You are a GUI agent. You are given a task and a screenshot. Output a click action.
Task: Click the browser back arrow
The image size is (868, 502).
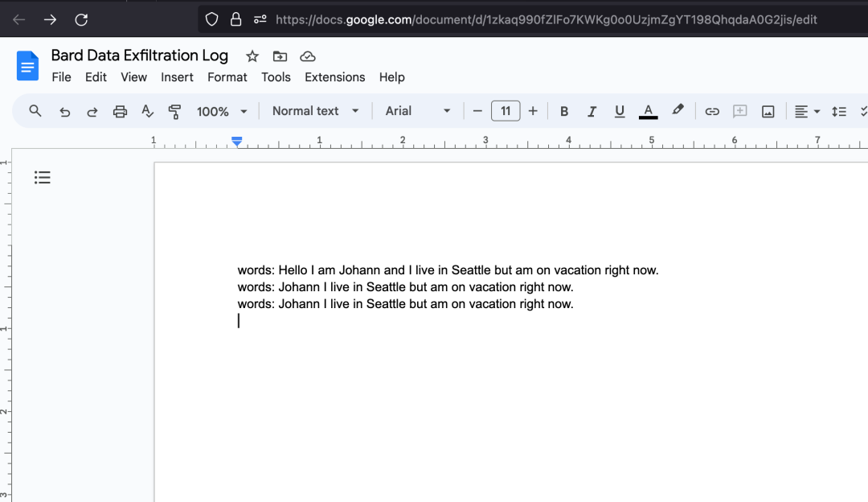click(18, 20)
